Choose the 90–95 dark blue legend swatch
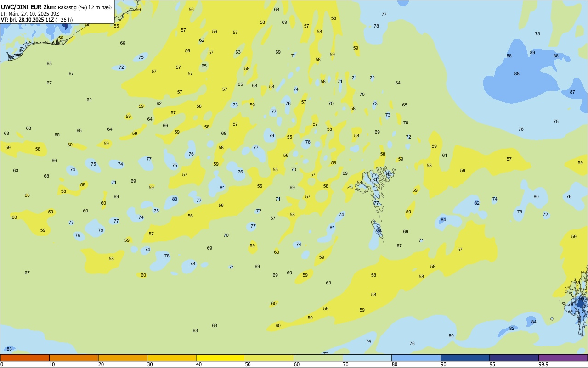The image size is (588, 368). (x=465, y=357)
